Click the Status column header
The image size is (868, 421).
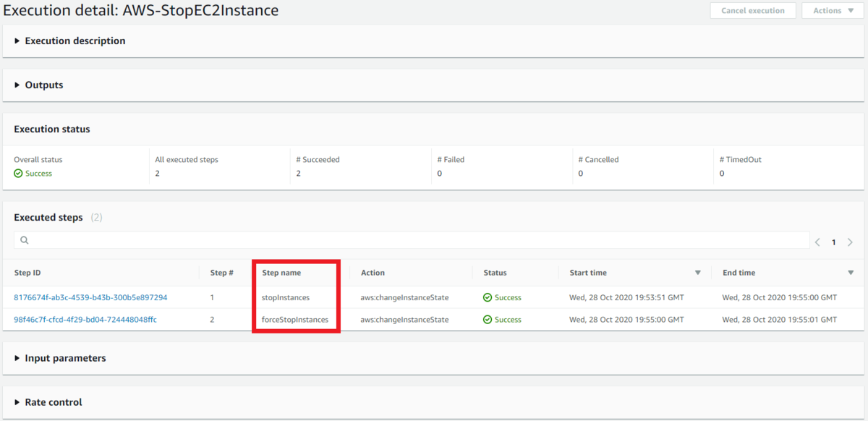[x=495, y=273]
